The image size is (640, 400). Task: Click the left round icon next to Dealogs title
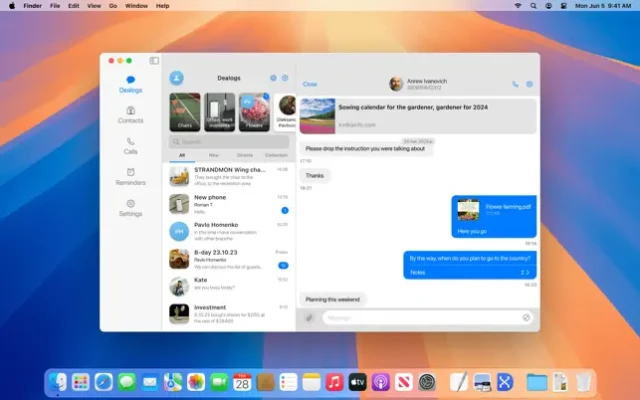(x=273, y=78)
